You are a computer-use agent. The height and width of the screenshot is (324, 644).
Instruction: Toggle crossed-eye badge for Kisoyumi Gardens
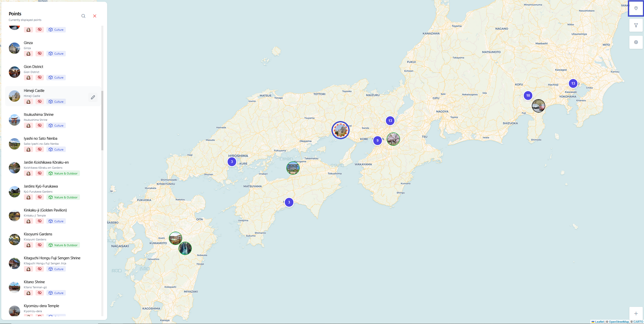click(x=40, y=245)
